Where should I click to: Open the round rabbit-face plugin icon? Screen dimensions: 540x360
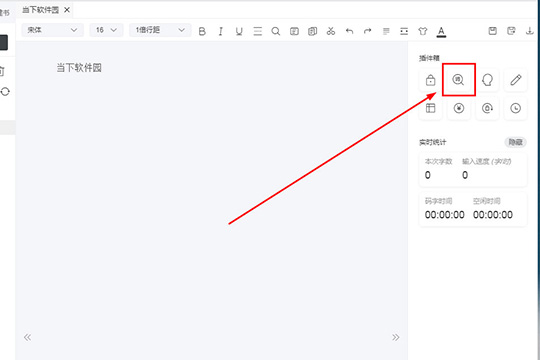click(x=458, y=108)
